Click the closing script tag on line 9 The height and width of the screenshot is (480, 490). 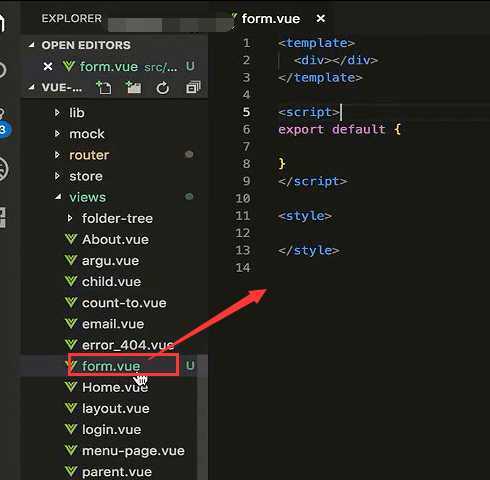(x=313, y=181)
